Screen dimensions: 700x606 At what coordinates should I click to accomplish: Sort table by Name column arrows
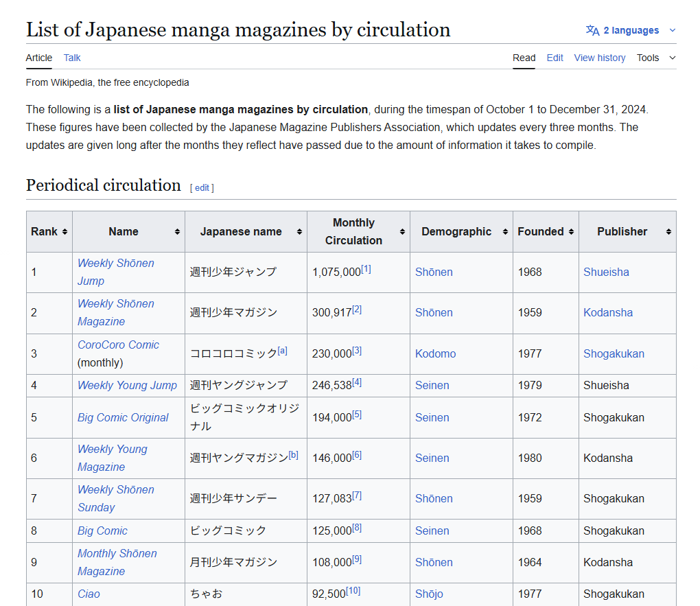[177, 232]
